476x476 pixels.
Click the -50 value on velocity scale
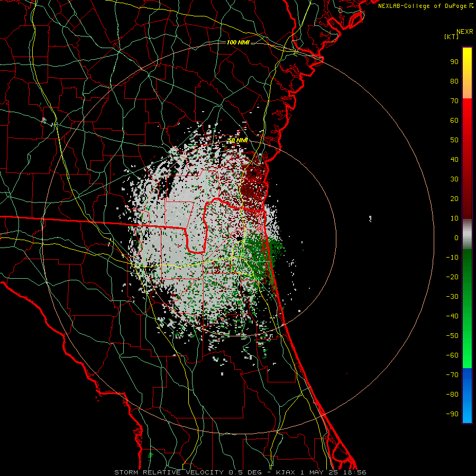(x=452, y=336)
